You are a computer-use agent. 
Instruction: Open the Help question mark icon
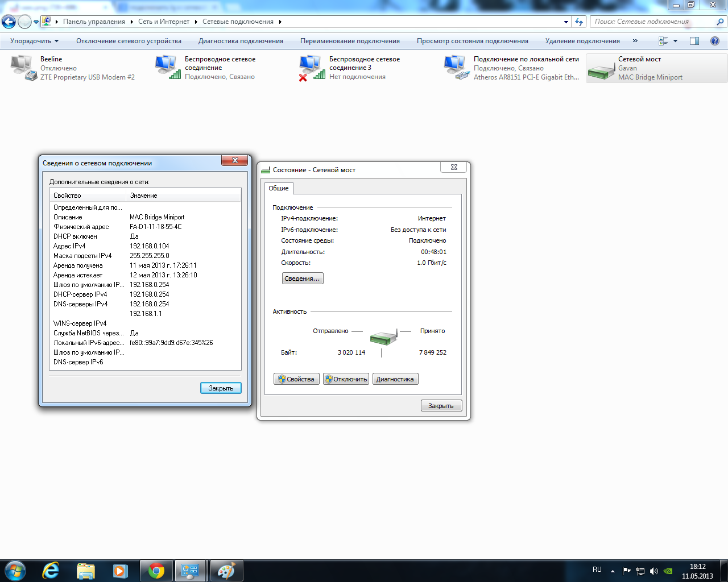coord(715,41)
